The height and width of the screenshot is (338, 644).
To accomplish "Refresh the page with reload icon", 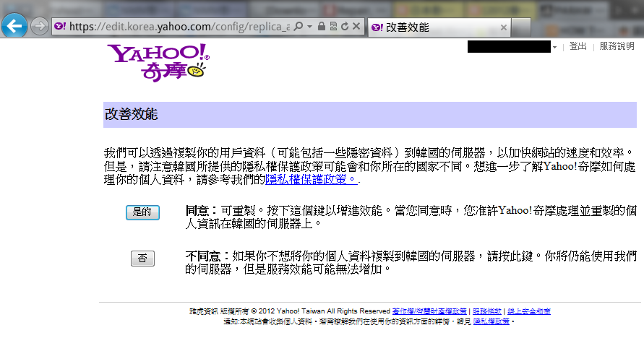I will (345, 27).
